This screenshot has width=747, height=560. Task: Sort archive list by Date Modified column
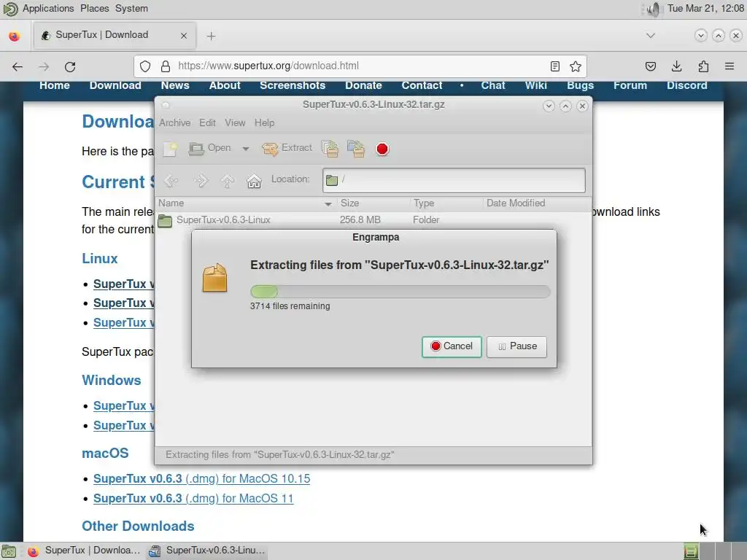pos(537,203)
